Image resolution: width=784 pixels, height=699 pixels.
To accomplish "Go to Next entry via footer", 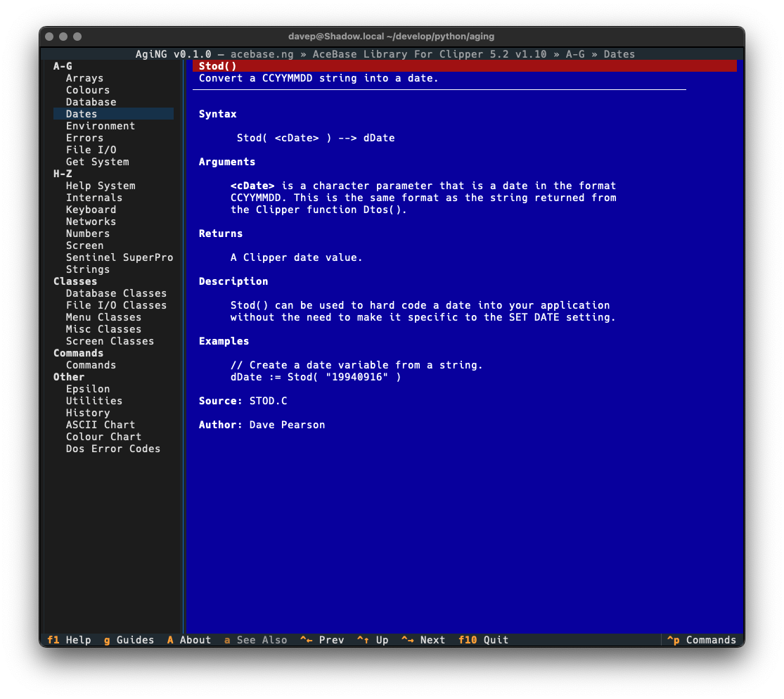I will pos(423,640).
